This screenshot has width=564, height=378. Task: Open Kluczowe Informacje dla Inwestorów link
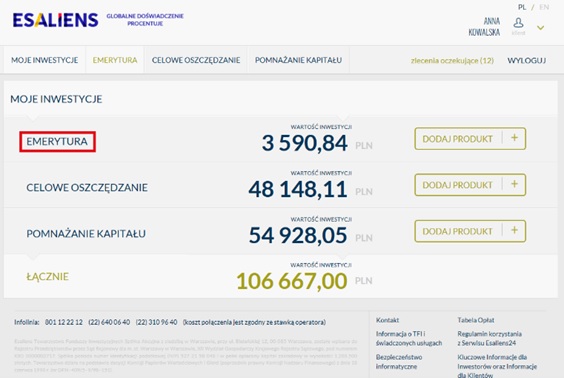point(497,366)
